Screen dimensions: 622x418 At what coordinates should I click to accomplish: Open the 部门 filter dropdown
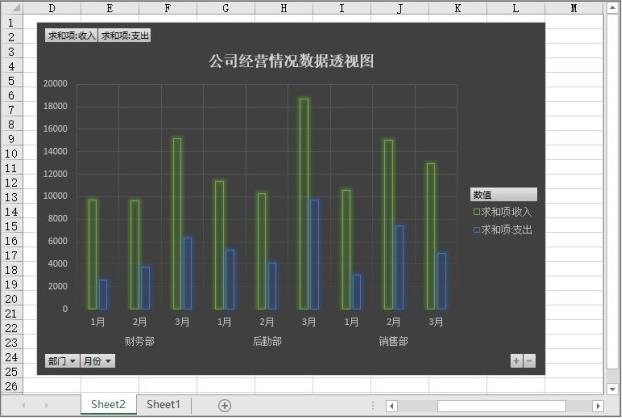(62, 361)
